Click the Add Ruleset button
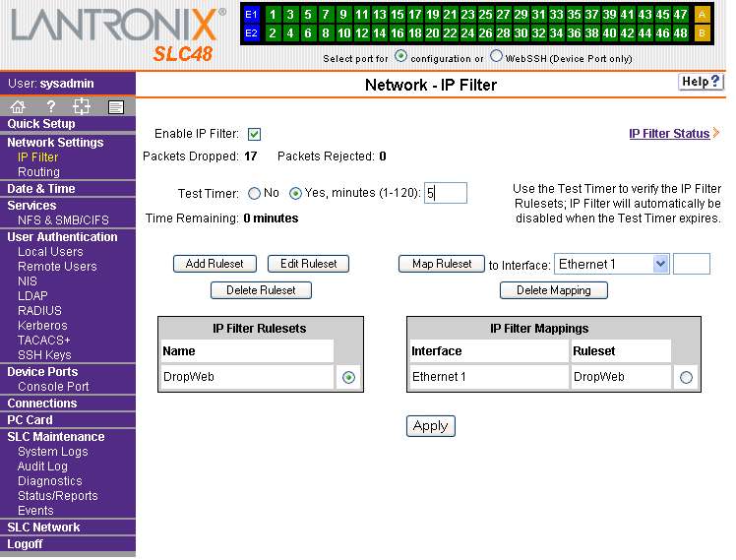 (215, 264)
